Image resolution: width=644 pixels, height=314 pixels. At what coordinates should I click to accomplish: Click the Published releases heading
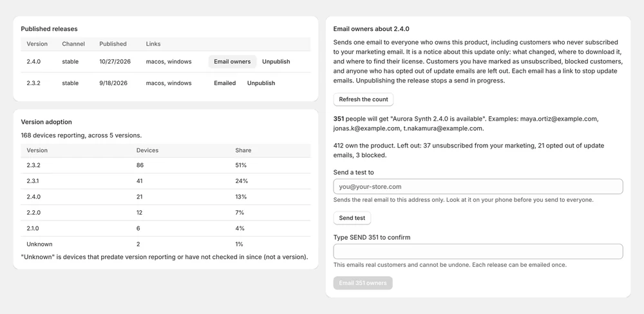tap(50, 29)
